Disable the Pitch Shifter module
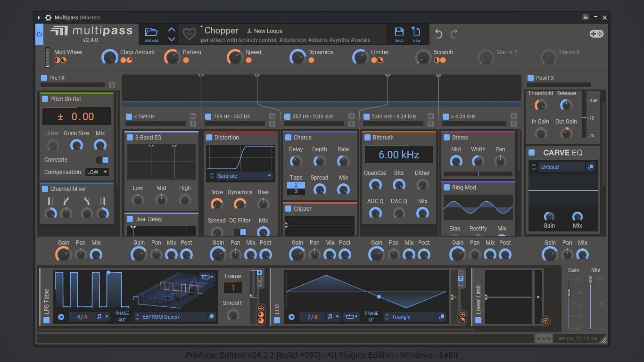The height and width of the screenshot is (362, 644). (45, 99)
